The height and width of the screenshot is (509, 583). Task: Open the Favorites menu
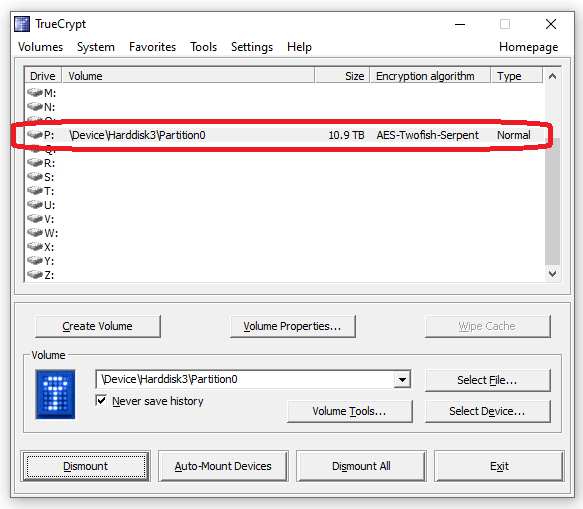click(152, 47)
